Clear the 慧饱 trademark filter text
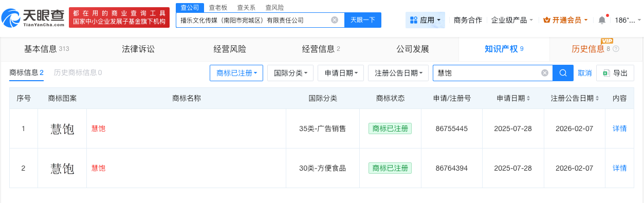Screen dimensions: 644x203 545,73
